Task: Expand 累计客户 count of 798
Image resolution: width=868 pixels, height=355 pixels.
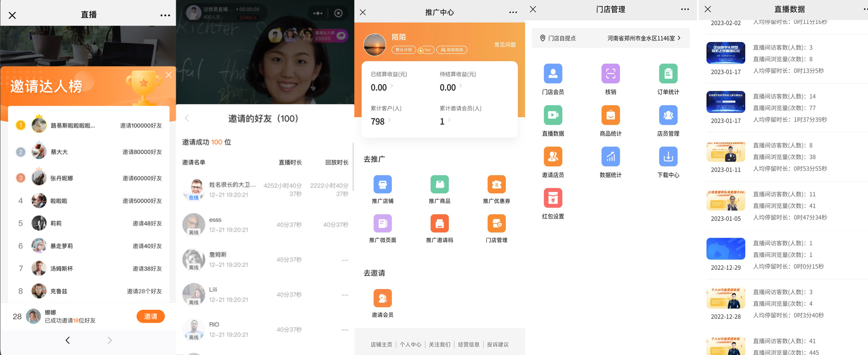Action: 380,121
